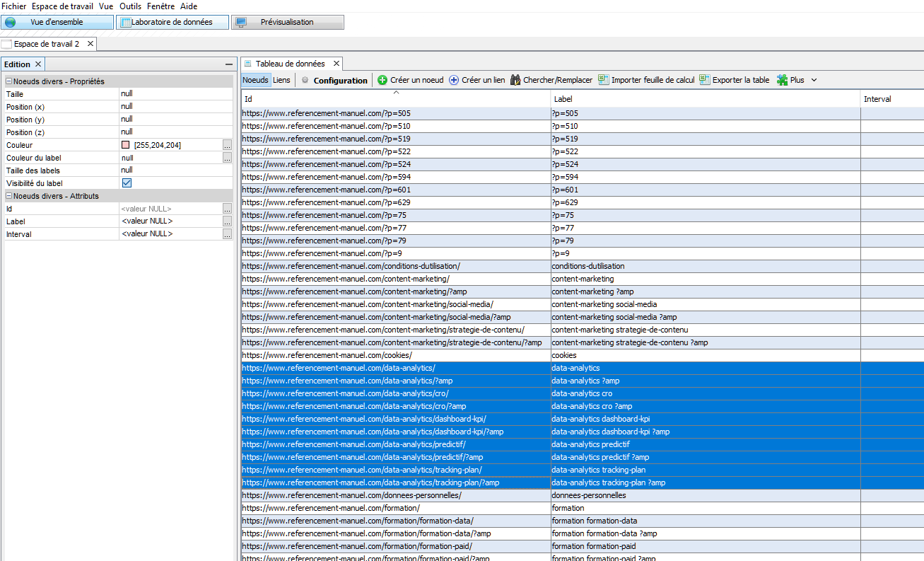Select the data-analytics/tracking-plan/?amp Id cell
The image size is (924, 561).
point(396,482)
